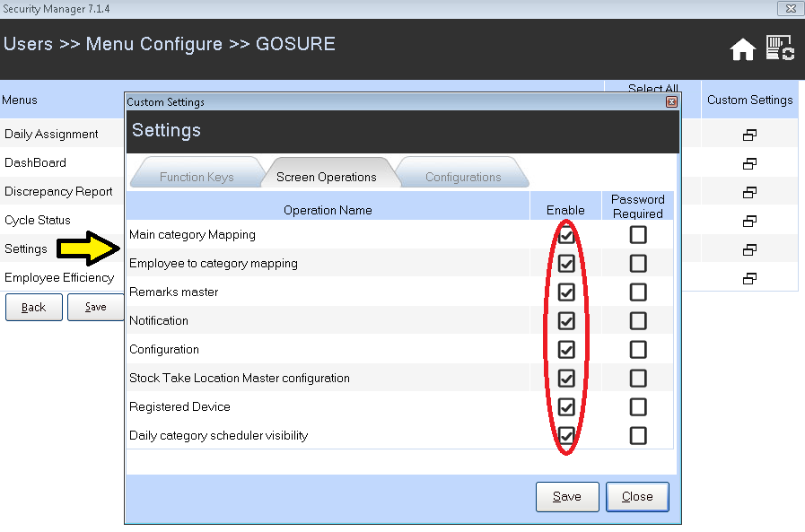Tick Password Required for Notification
This screenshot has height=532, width=805.
[x=638, y=321]
